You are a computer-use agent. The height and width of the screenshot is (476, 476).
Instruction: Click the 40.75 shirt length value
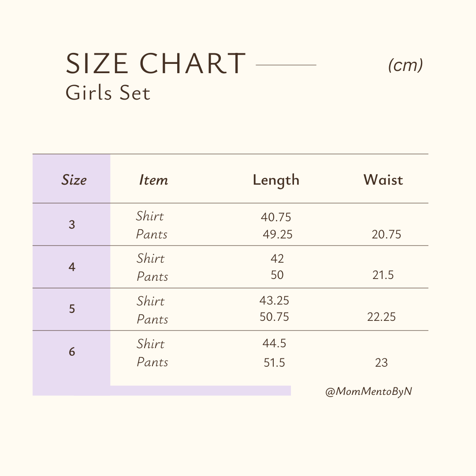(x=276, y=217)
